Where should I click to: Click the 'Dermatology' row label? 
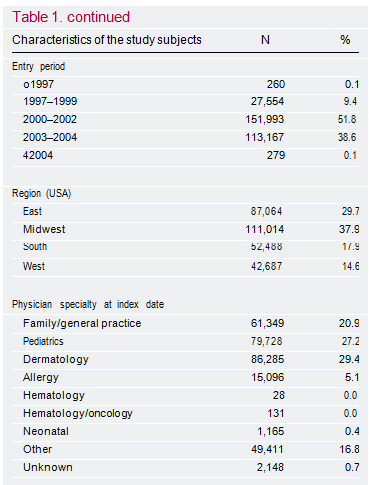(x=56, y=359)
